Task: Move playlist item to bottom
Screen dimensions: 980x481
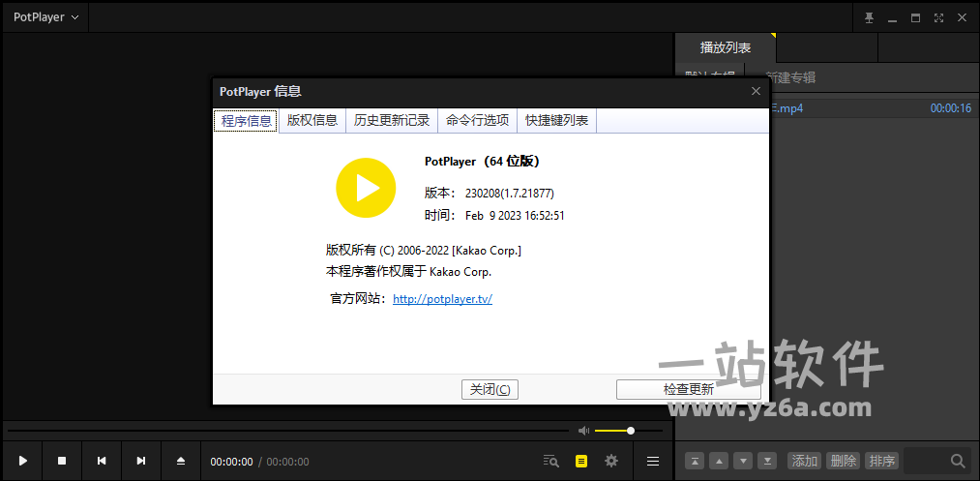Action: [767, 461]
